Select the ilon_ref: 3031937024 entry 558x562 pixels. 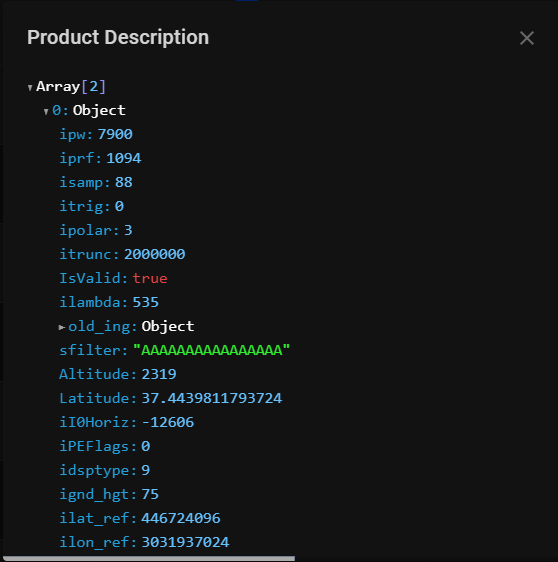(144, 543)
